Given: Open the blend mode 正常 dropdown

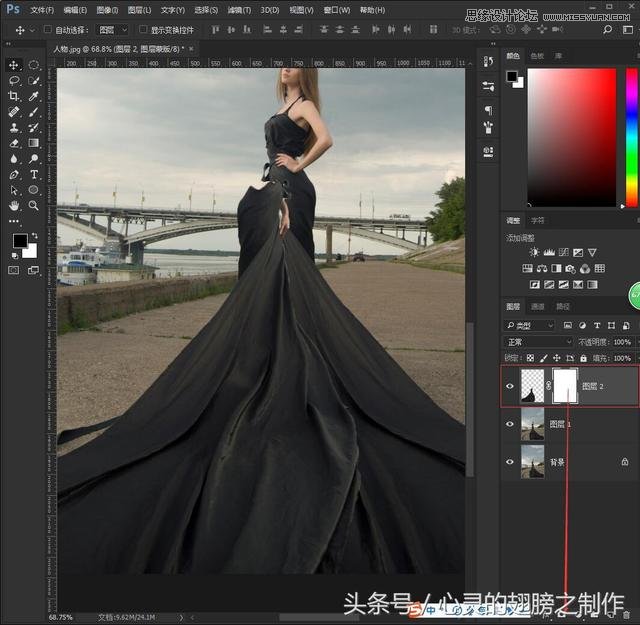Looking at the screenshot, I should [x=538, y=342].
